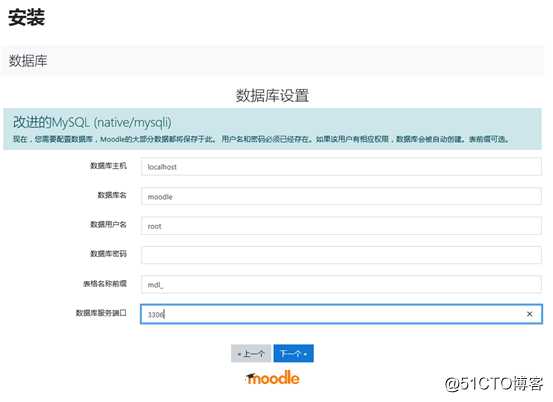553x402 pixels.
Task: Click the database username field containing root
Action: (341, 226)
